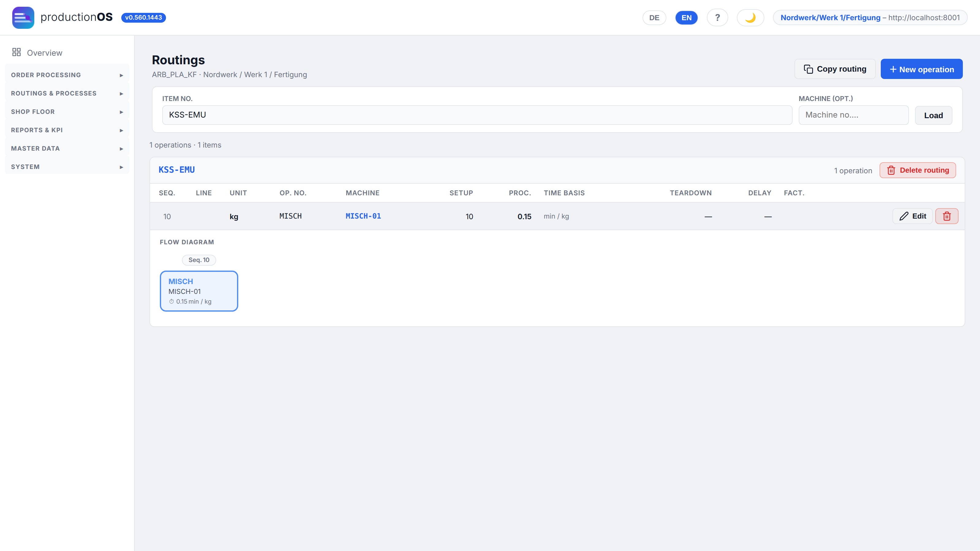Click the SETUP column header

click(x=461, y=193)
